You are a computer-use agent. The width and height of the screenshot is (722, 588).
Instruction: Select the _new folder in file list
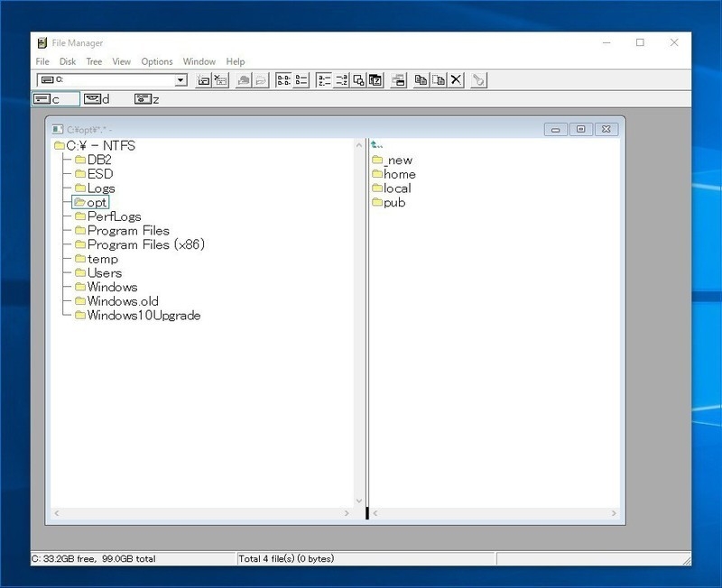(392, 161)
